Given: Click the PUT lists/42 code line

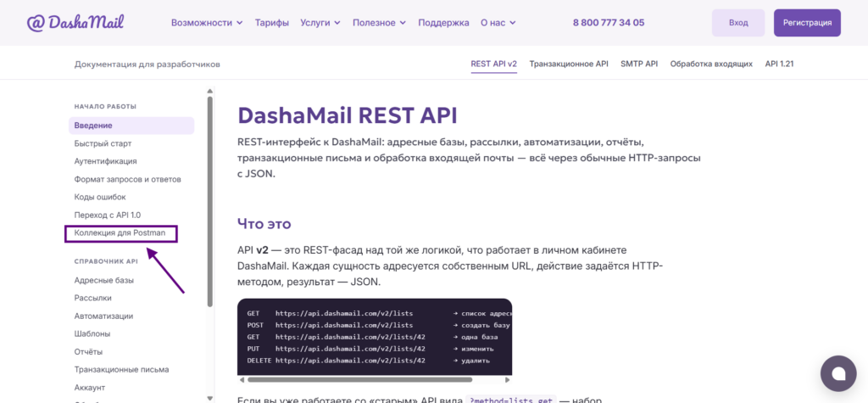Looking at the screenshot, I should coord(370,350).
